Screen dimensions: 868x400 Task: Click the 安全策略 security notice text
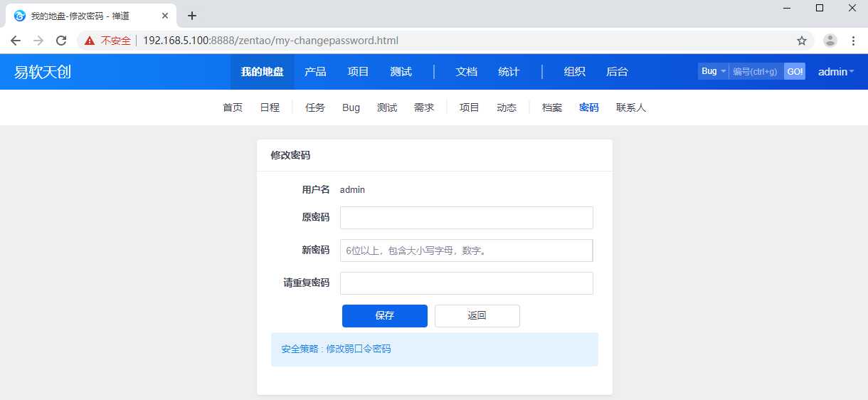[x=336, y=349]
